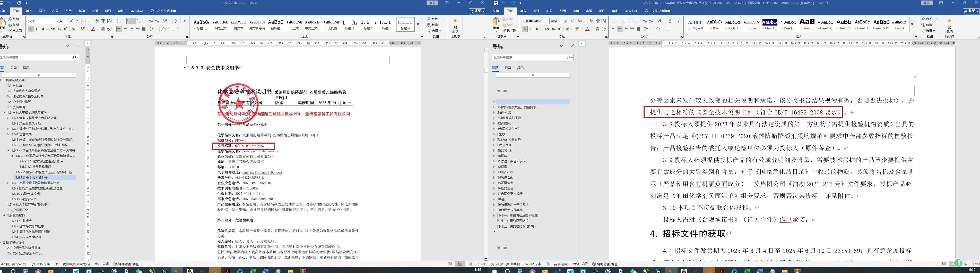The height and width of the screenshot is (273, 980).
Task: Switch to 页面 tab in right navigation pane
Action: pyautogui.click(x=508, y=67)
